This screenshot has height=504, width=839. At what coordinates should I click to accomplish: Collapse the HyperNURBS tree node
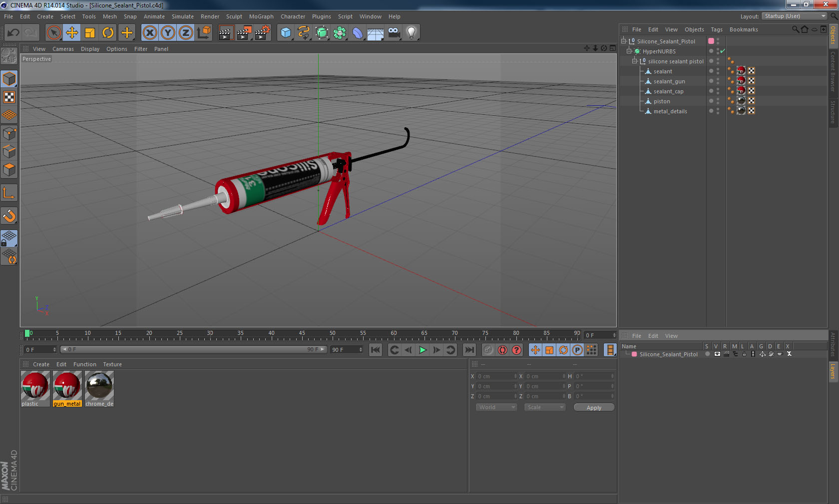(629, 51)
